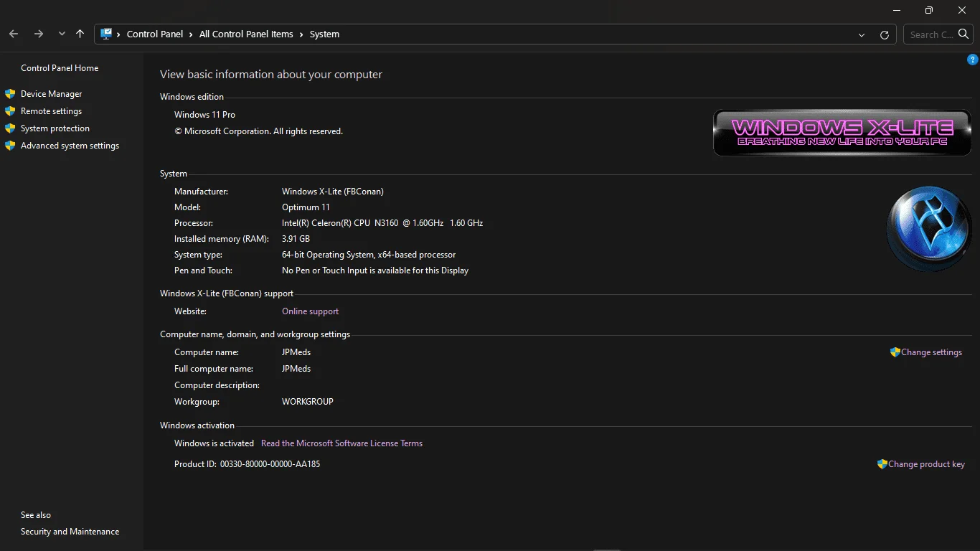Click Change product key
Image resolution: width=980 pixels, height=551 pixels.
click(926, 464)
